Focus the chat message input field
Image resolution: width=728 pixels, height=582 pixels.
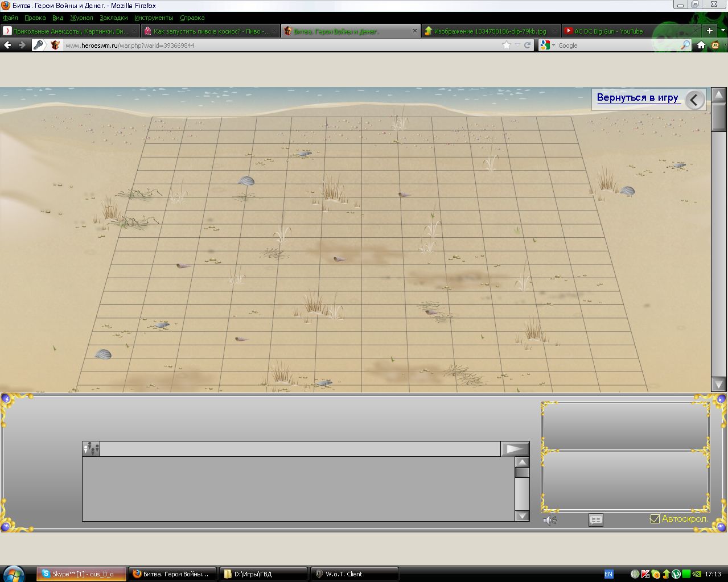[x=300, y=449]
